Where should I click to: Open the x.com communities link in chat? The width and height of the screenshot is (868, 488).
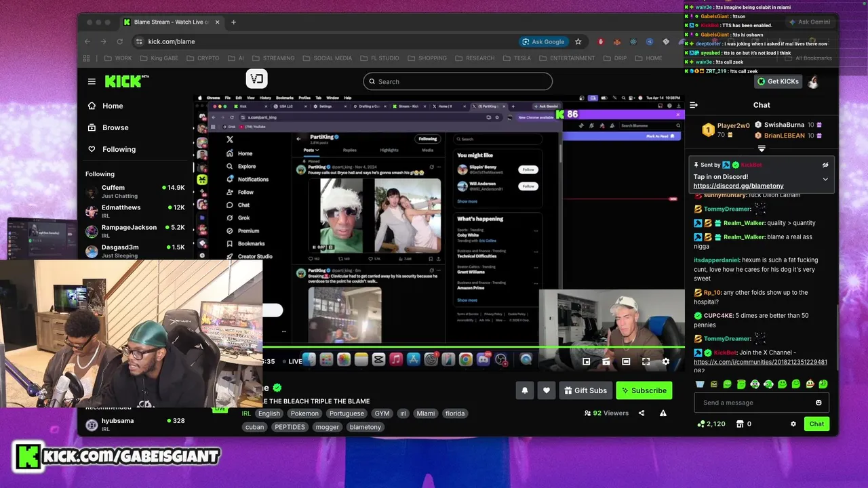click(760, 366)
